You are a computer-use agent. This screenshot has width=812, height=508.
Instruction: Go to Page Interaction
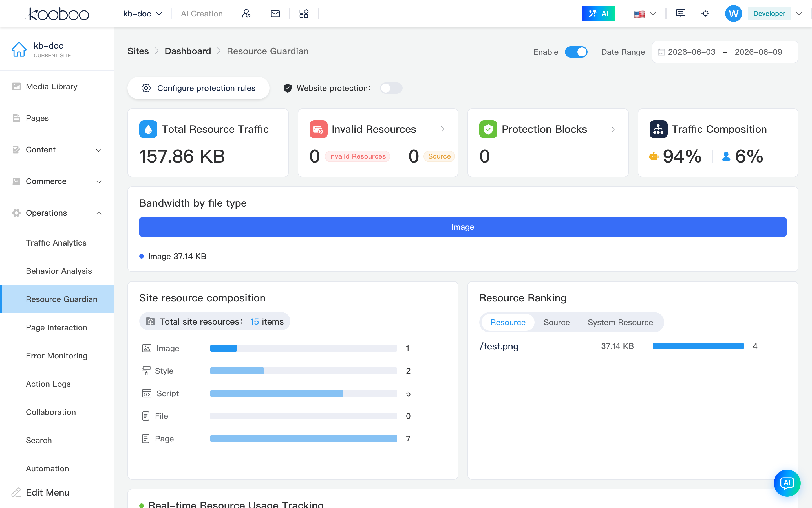click(x=57, y=328)
